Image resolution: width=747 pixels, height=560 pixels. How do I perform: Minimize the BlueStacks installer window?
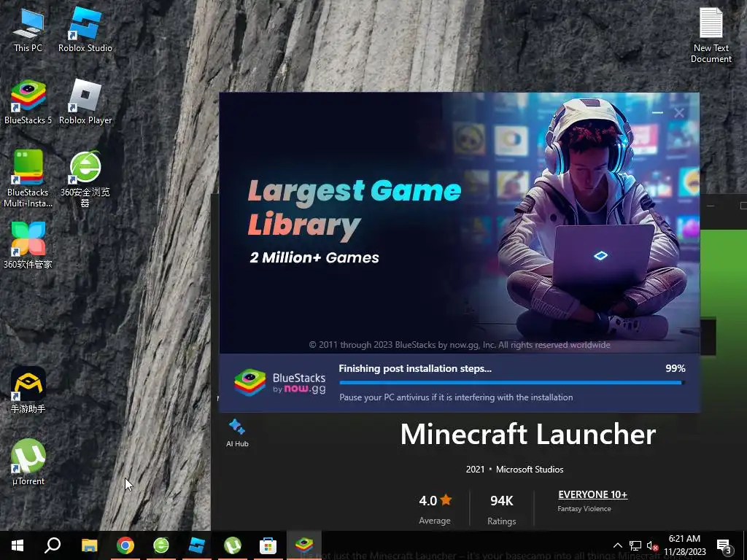(657, 113)
